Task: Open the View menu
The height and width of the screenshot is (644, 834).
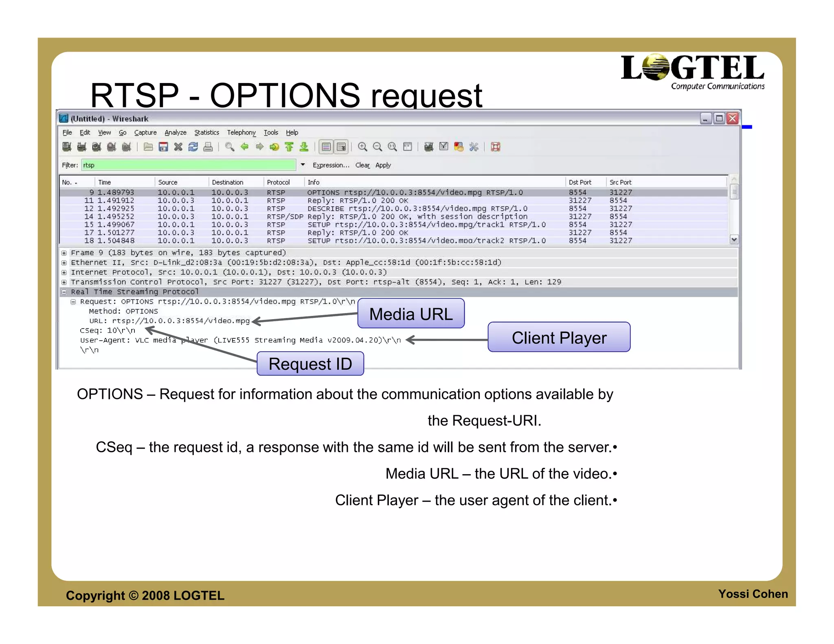Action: coord(104,133)
